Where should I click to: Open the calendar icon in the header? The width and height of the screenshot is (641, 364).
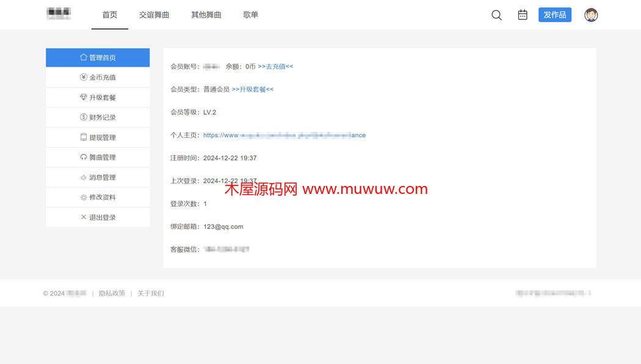[523, 15]
